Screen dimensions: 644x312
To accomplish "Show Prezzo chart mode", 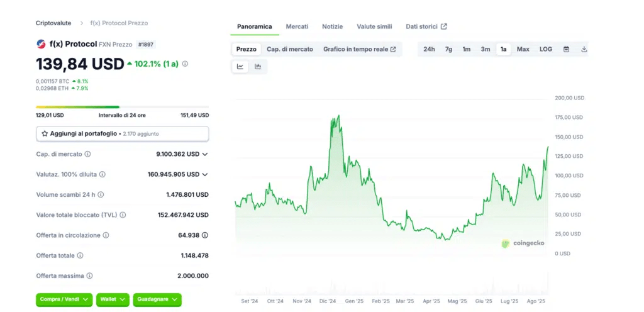I will tap(247, 49).
